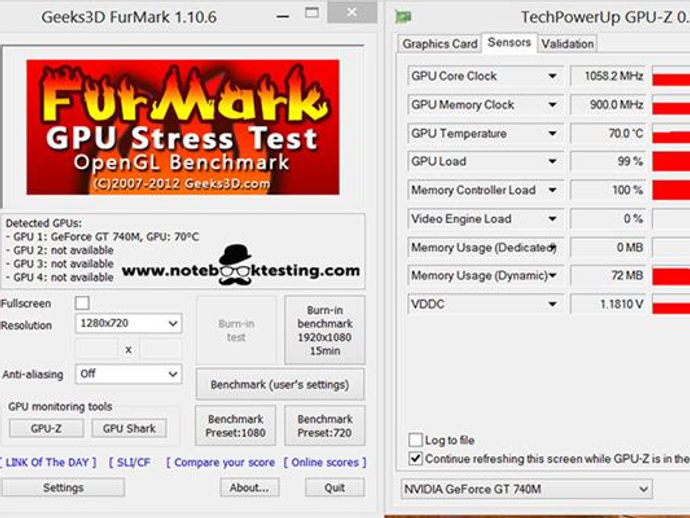Select the Sensors tab in GPU-Z
Image resolution: width=690 pixels, height=518 pixels.
509,43
